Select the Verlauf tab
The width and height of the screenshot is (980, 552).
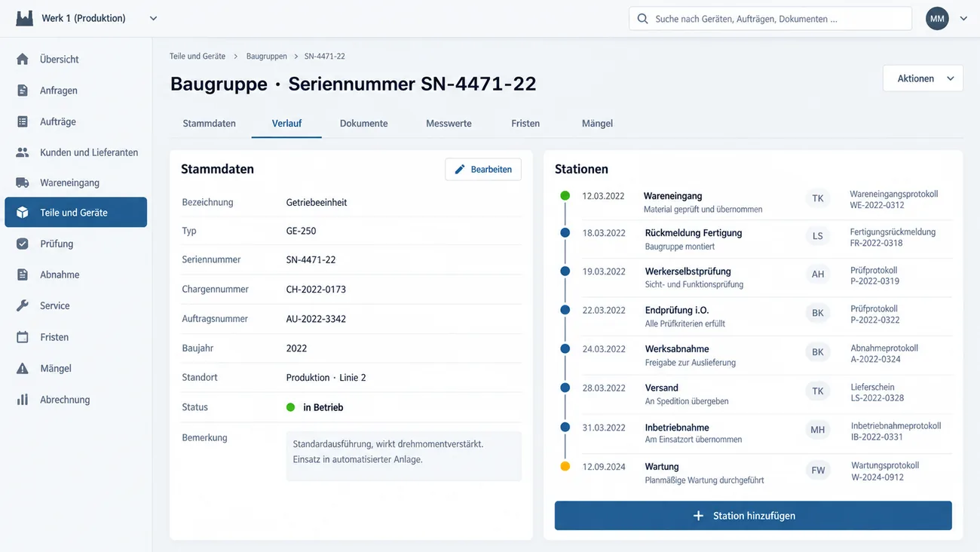pos(286,123)
